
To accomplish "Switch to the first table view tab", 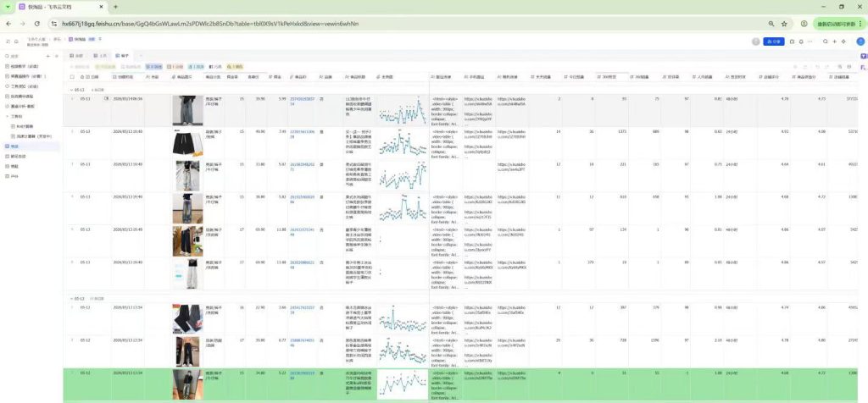I will tap(75, 56).
